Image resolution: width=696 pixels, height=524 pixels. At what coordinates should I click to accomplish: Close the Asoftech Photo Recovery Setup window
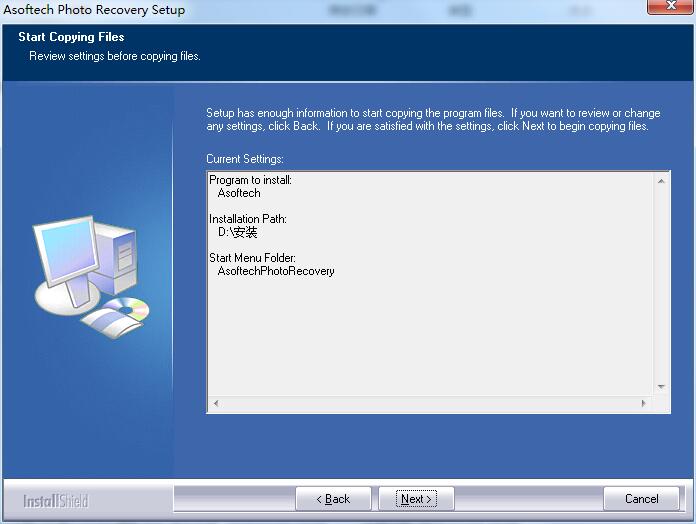[x=671, y=6]
